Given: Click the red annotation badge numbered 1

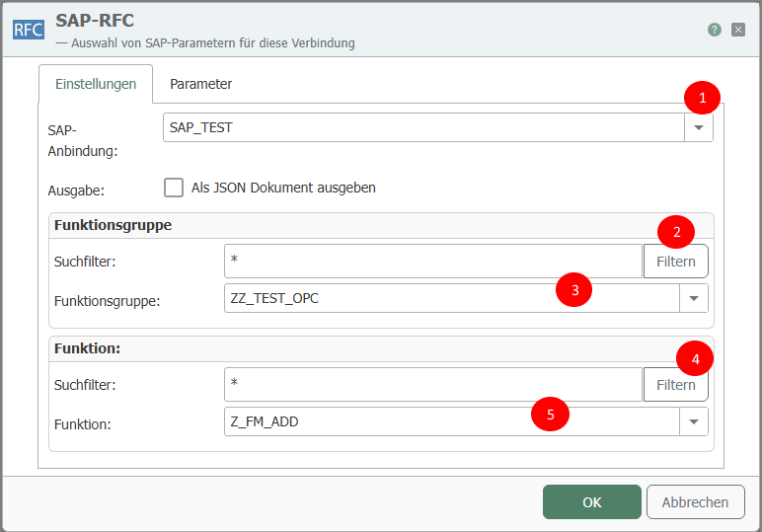Looking at the screenshot, I should [703, 98].
